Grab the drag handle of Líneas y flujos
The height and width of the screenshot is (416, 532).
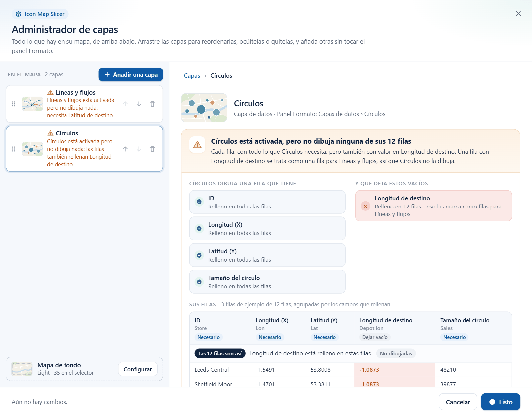click(14, 104)
